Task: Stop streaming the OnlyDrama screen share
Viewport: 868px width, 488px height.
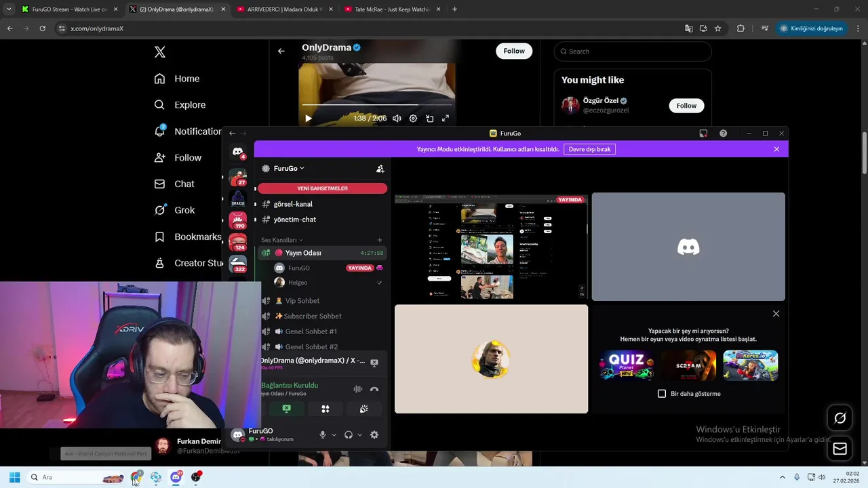Action: pos(374,363)
